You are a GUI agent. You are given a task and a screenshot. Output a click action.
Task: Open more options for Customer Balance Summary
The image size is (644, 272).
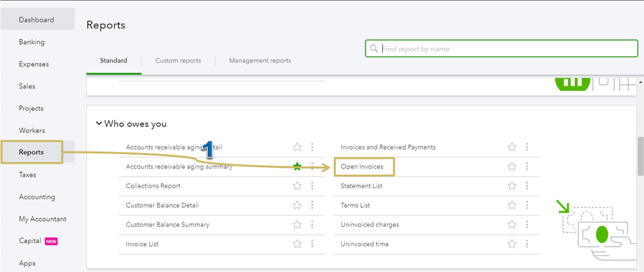click(x=312, y=225)
